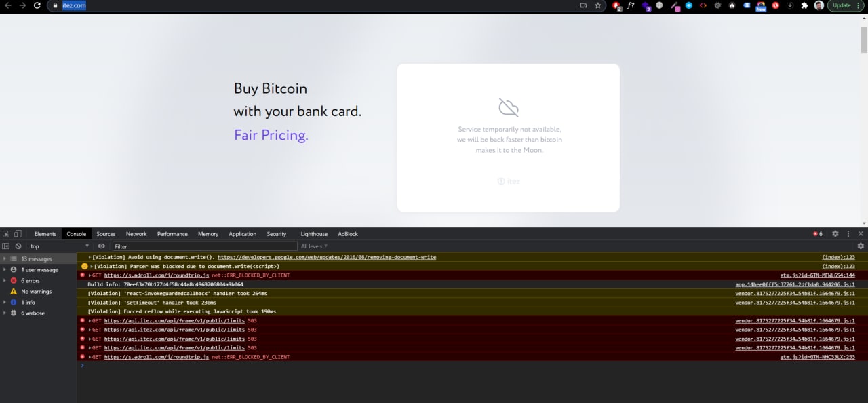Screen dimensions: 868x403
Task: Open the AdBlock tab in DevTools
Action: tap(348, 234)
